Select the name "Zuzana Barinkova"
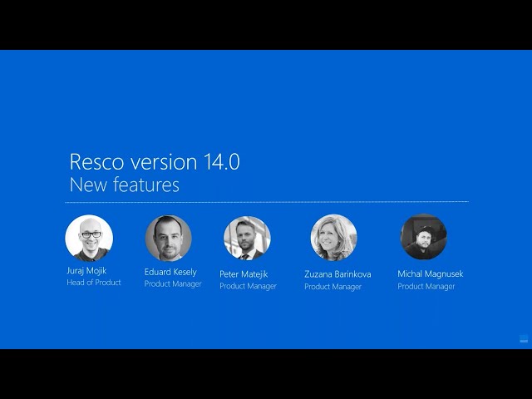This screenshot has width=532, height=399. pos(337,274)
